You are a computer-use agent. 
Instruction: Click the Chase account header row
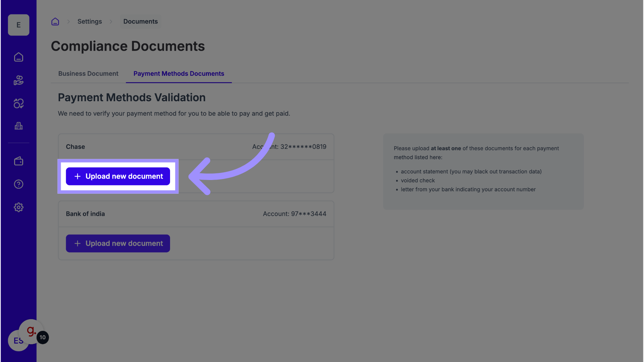[x=196, y=147]
